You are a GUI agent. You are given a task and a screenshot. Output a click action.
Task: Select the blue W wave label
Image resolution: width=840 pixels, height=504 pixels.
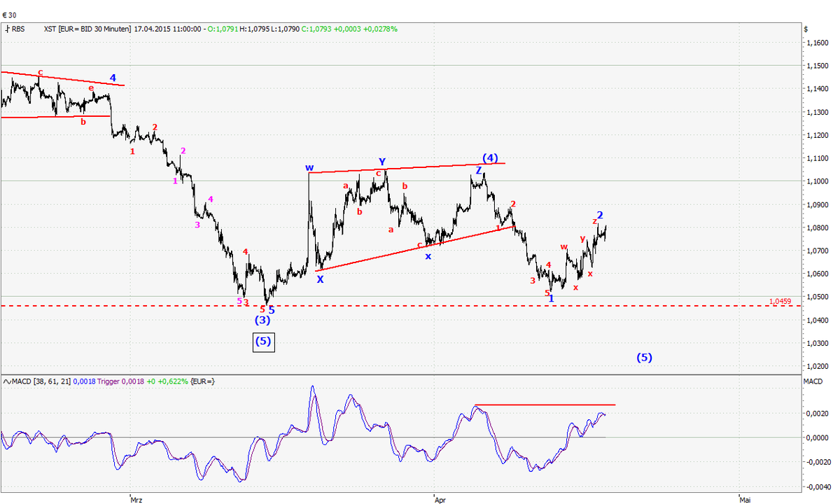point(309,168)
